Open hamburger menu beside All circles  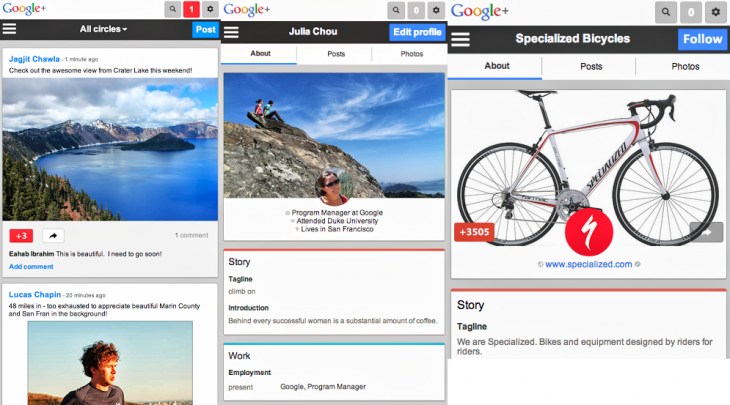9,29
